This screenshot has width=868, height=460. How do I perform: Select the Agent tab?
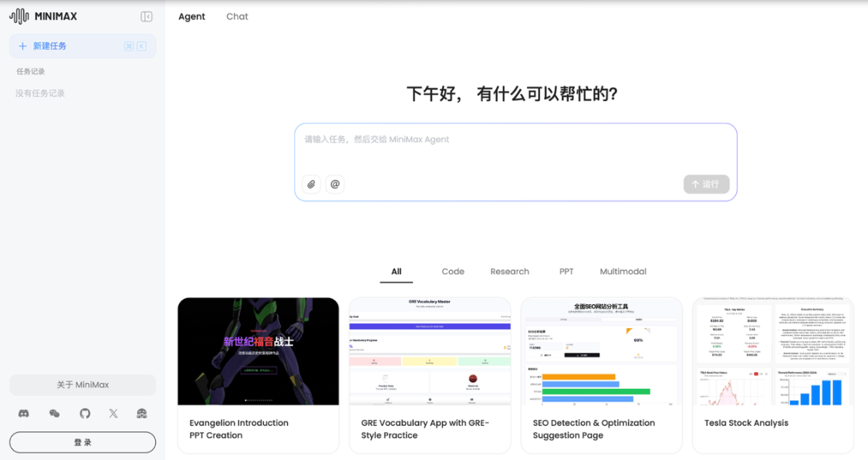point(191,16)
